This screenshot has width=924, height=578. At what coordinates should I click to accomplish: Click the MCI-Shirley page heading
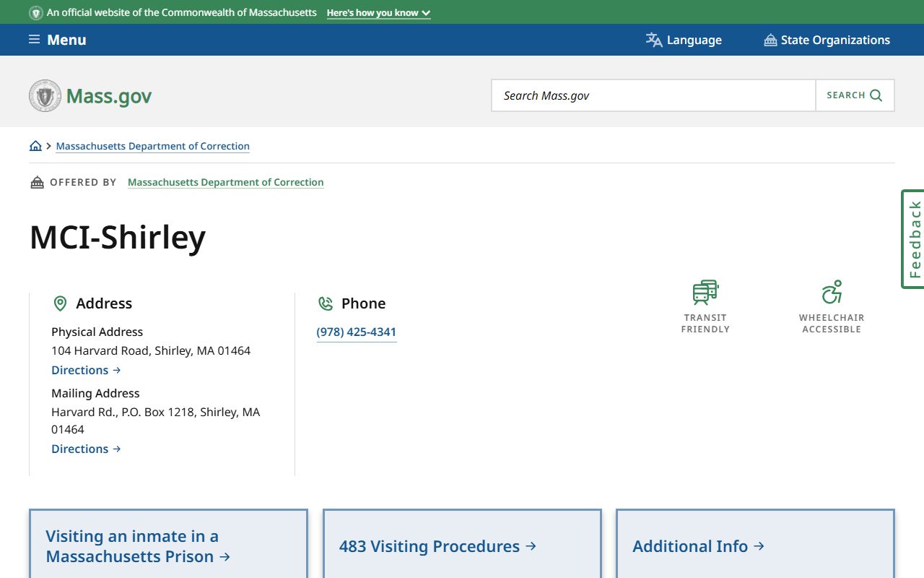pyautogui.click(x=118, y=237)
